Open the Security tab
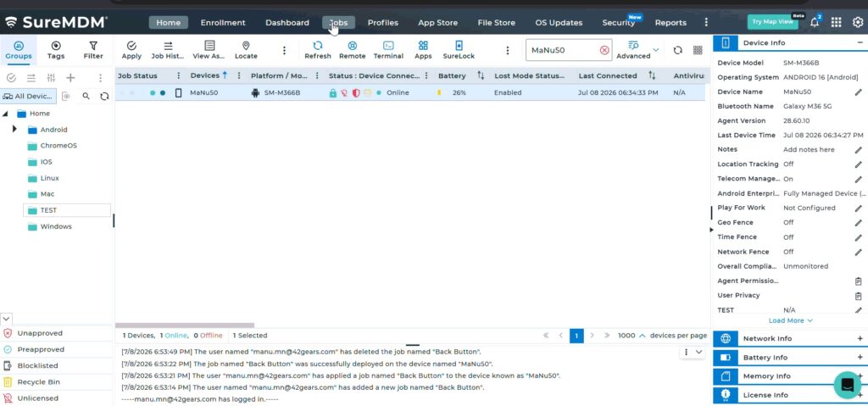 618,23
